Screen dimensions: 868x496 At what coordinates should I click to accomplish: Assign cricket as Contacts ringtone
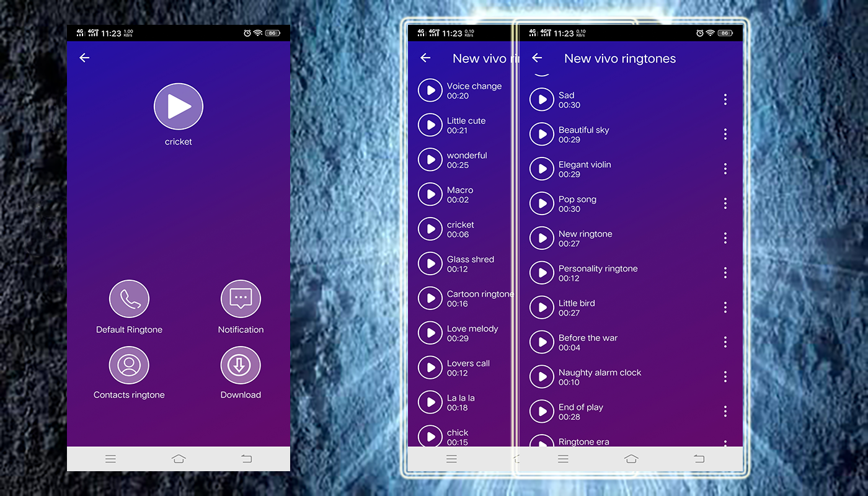(129, 365)
